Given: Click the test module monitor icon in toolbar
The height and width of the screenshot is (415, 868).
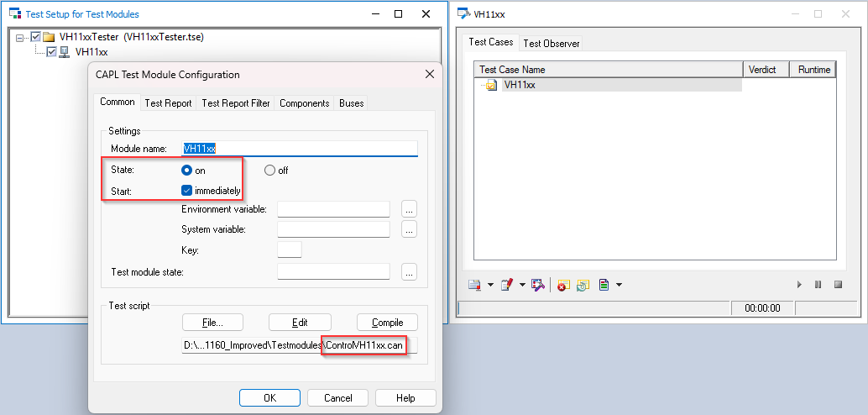Looking at the screenshot, I should (x=475, y=286).
